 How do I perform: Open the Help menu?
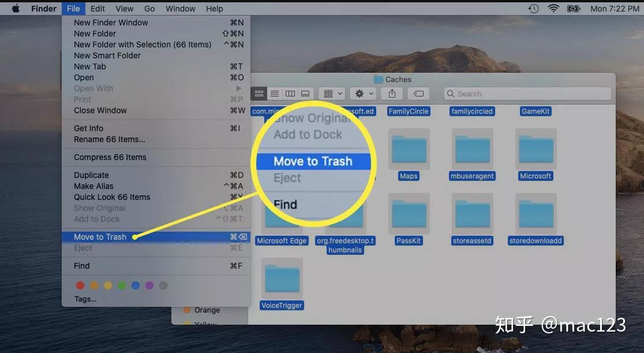(x=215, y=9)
